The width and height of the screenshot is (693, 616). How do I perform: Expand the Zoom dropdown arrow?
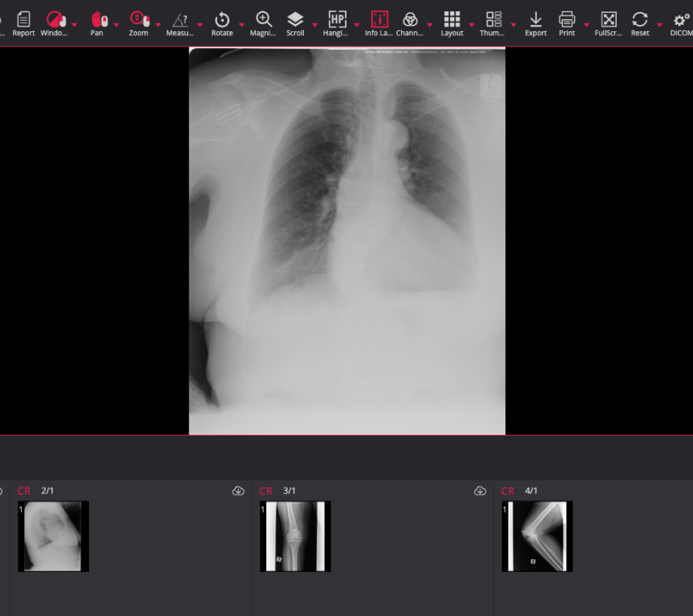(x=158, y=25)
